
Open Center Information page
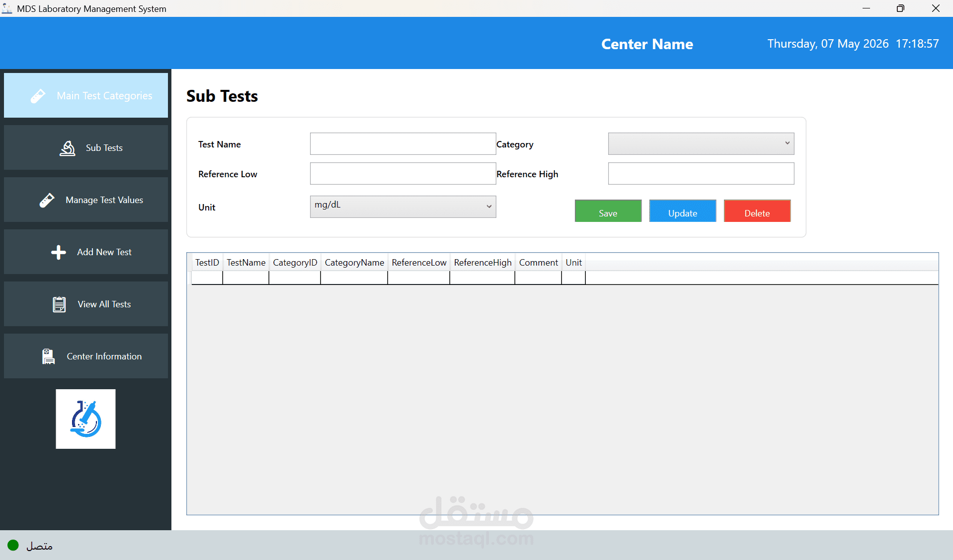(86, 356)
